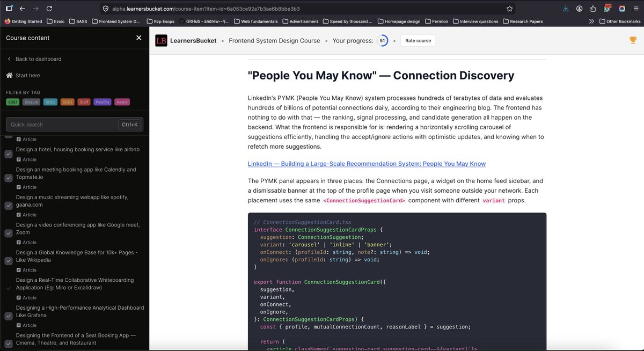The image size is (644, 351).
Task: Open lesson on music streaming like spotify
Action: click(72, 201)
